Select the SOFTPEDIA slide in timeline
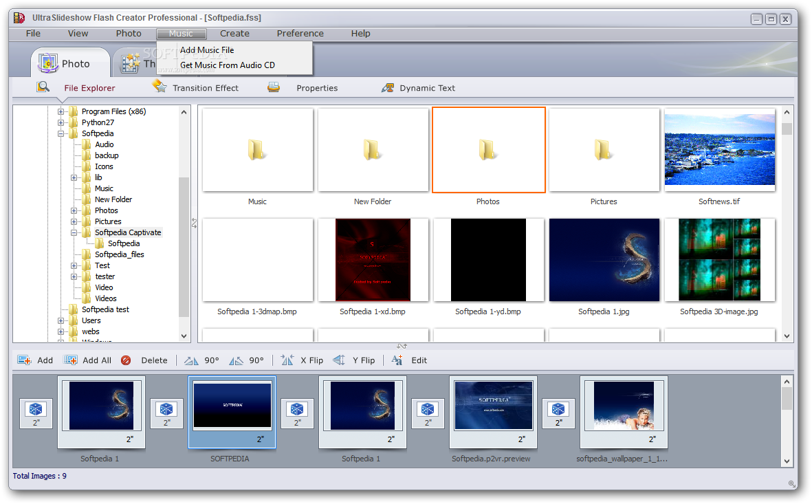Viewport: 812px width, 504px height. (x=232, y=413)
